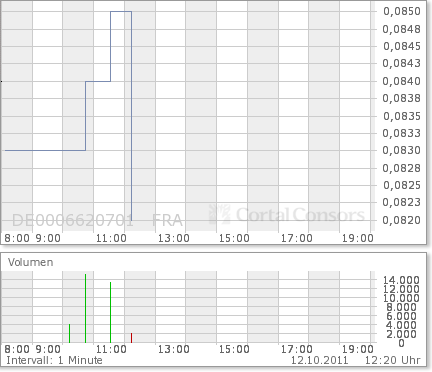This screenshot has width=432, height=372.
Task: Pick 19:00 on the volume chart time axis
Action: (x=358, y=349)
